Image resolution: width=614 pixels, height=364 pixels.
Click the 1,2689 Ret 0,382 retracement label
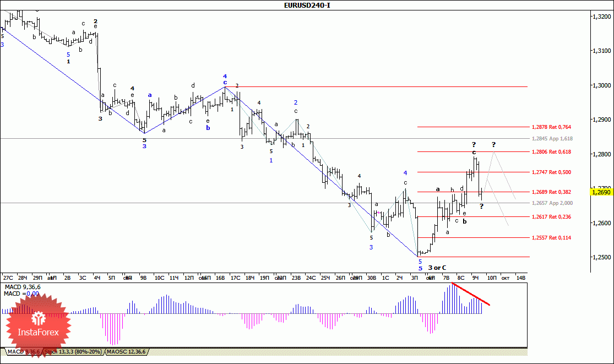coord(551,192)
